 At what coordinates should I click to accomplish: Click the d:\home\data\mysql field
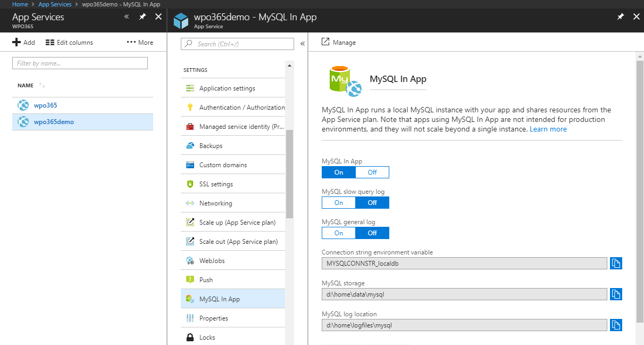coord(464,294)
